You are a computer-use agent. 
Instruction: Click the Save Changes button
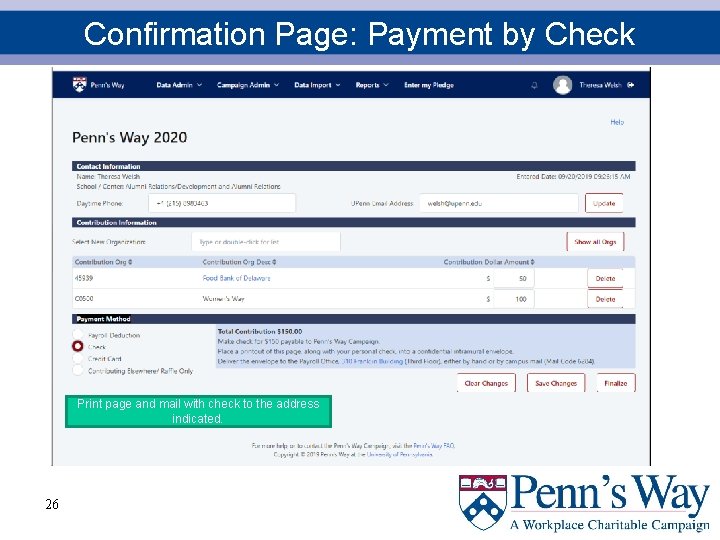(556, 383)
